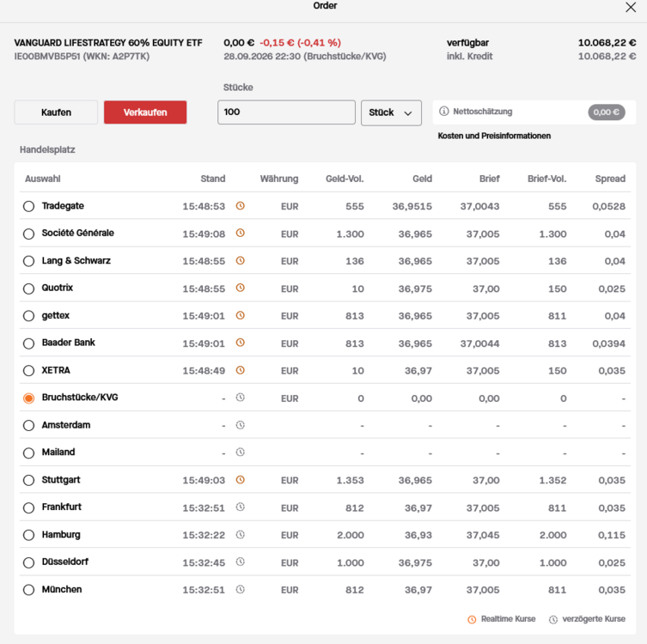Click Quotrix Geld price 36,975
647x644 pixels.
pyautogui.click(x=415, y=289)
